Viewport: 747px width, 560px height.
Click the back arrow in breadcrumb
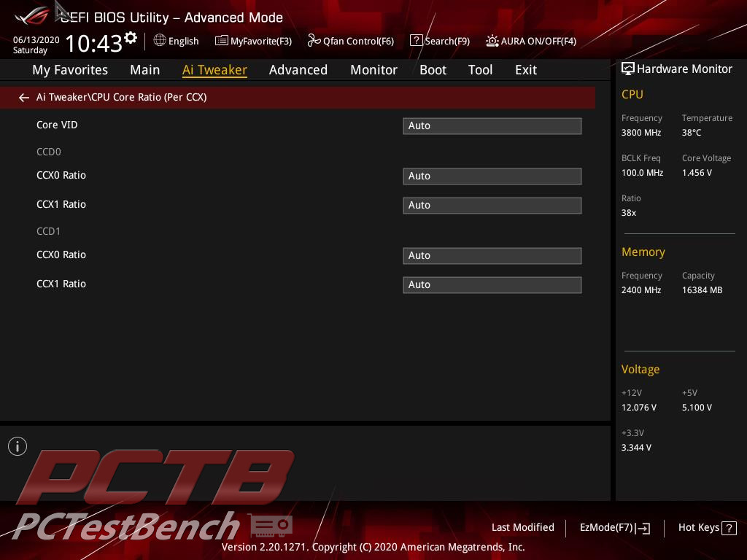[24, 98]
